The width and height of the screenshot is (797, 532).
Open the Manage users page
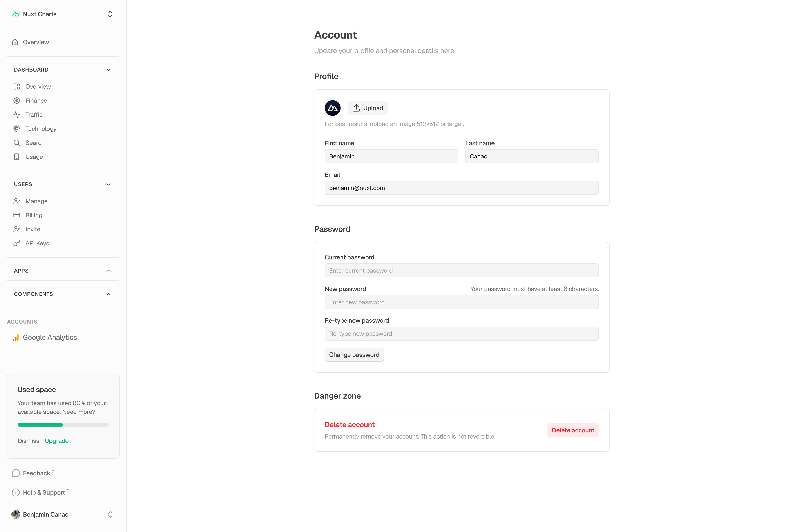click(36, 201)
